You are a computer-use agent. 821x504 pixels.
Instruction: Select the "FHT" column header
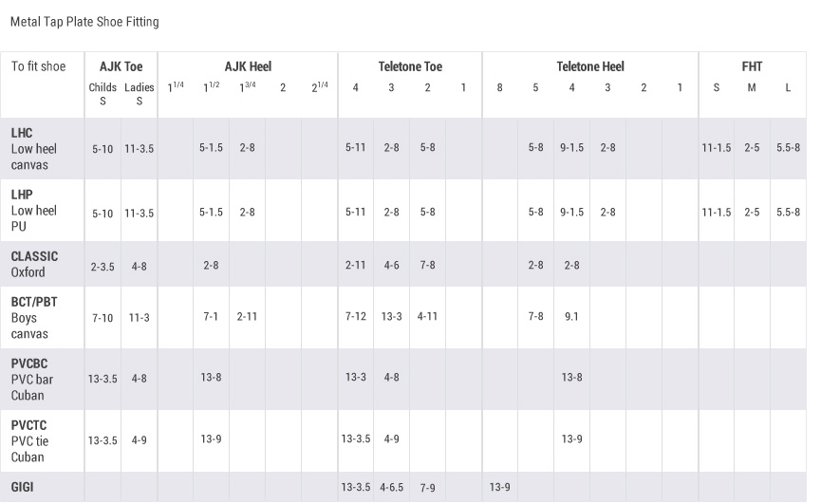[x=752, y=66]
